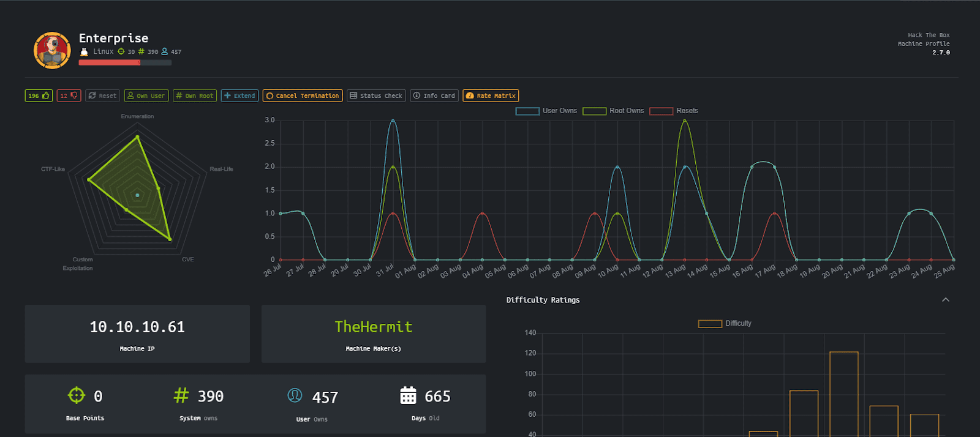This screenshot has width=980, height=437.
Task: Click the User Owns person icon in stats
Action: (295, 395)
